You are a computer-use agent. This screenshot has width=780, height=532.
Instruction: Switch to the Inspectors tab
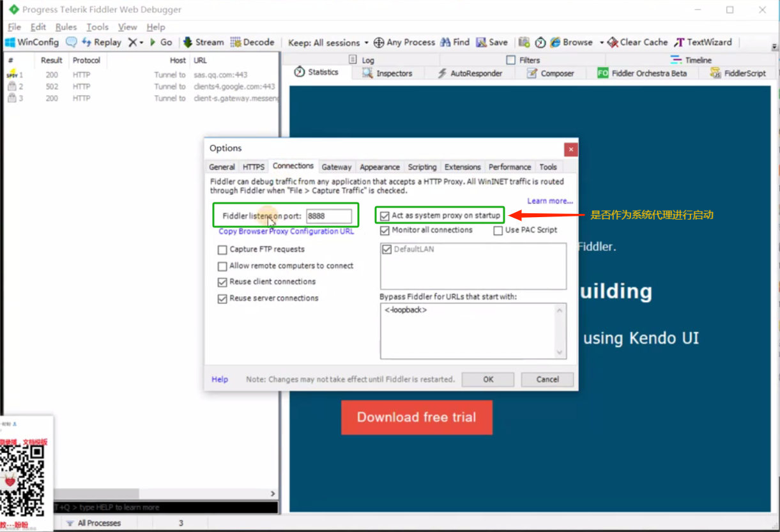point(387,73)
